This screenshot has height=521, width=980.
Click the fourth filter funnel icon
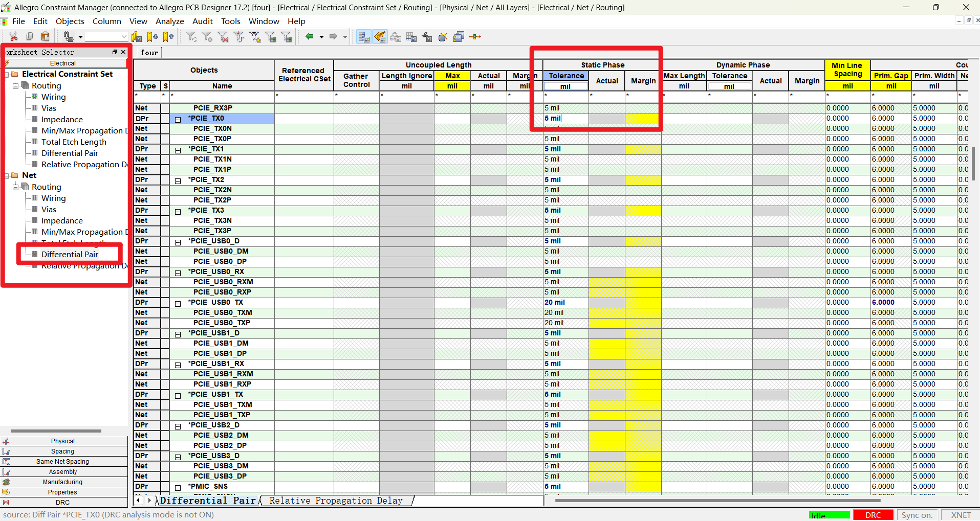pyautogui.click(x=238, y=36)
